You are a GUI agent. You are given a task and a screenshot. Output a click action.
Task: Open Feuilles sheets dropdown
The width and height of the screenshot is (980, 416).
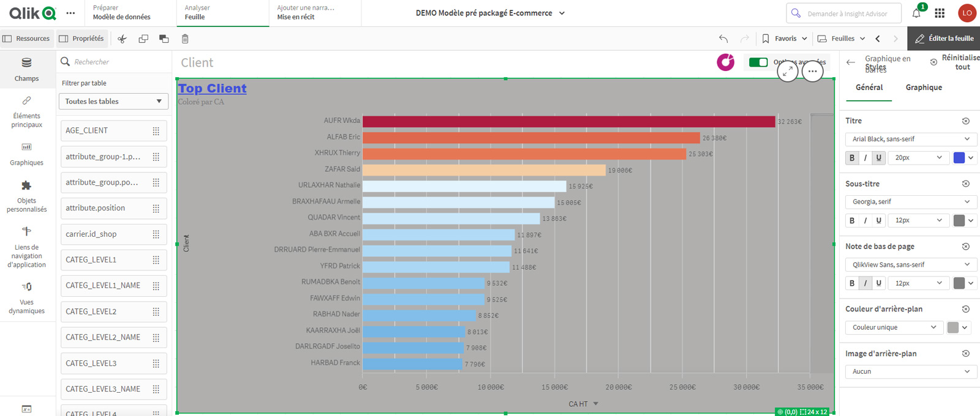(x=842, y=39)
